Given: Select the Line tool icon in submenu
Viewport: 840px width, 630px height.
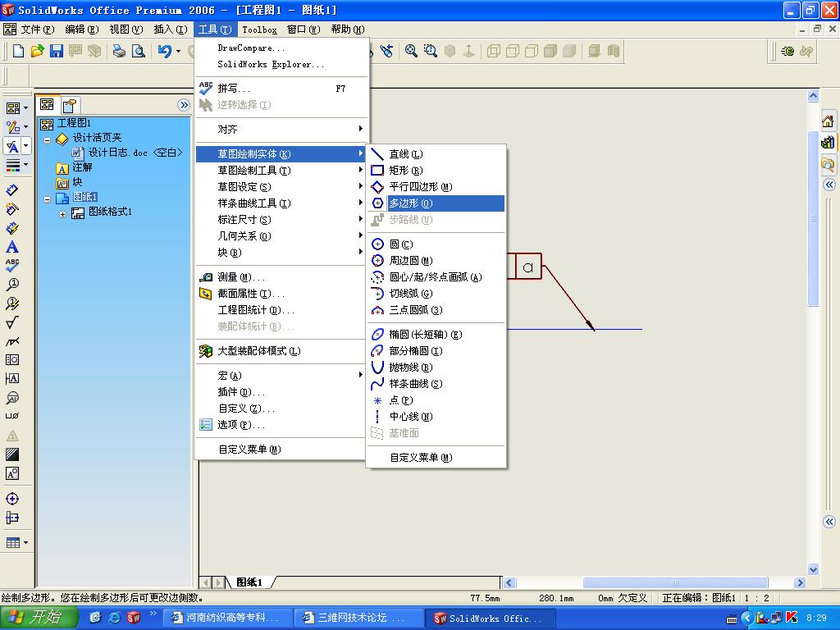Looking at the screenshot, I should coord(377,154).
